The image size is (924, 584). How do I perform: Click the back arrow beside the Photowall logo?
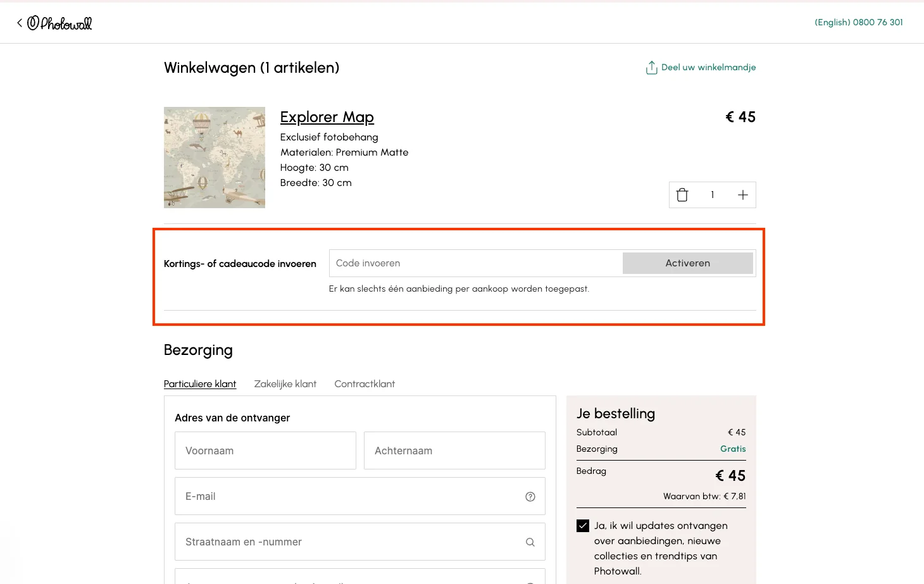point(18,22)
